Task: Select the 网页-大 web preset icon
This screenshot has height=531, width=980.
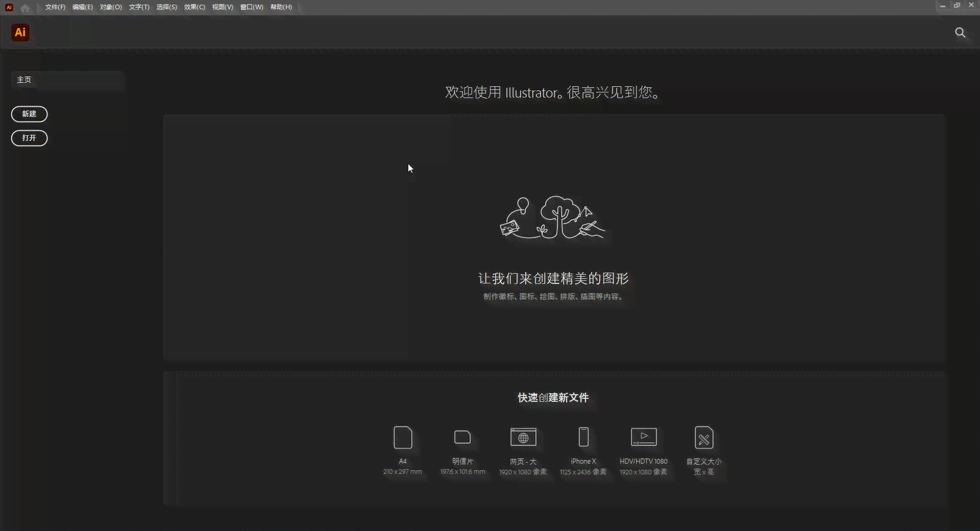Action: click(x=523, y=437)
